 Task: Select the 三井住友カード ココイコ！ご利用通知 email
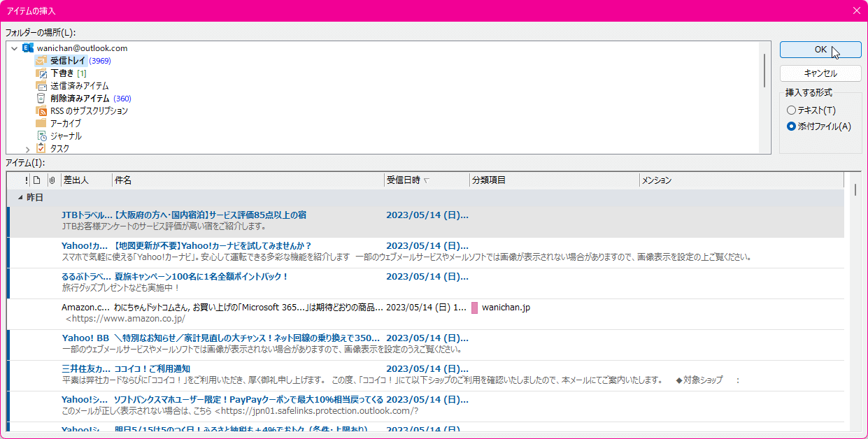point(425,375)
